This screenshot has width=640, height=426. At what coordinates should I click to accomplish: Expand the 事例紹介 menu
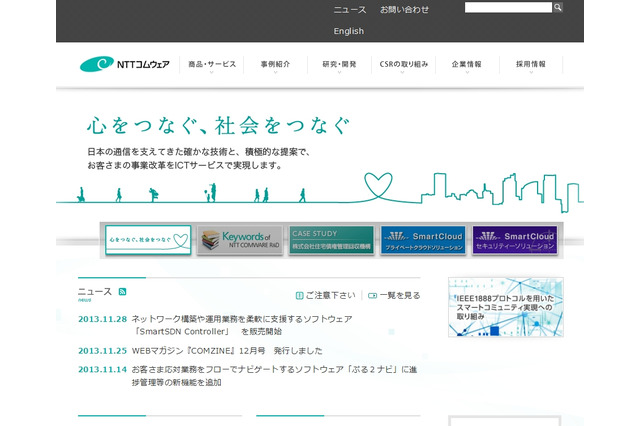point(276,65)
